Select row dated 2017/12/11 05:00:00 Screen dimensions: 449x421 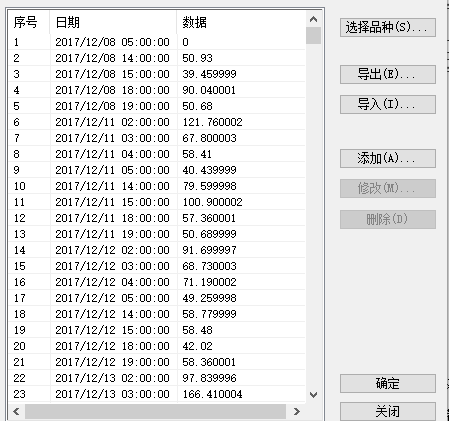pos(157,170)
